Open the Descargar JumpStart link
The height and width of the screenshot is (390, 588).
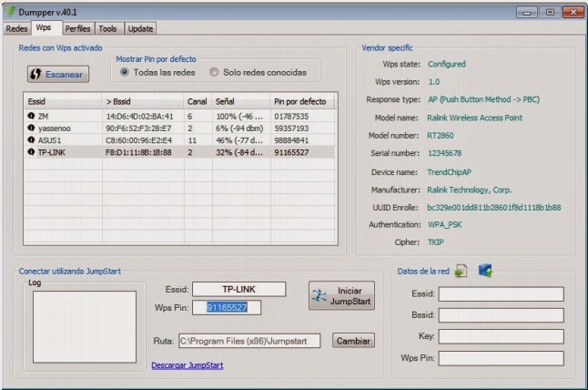tap(188, 365)
